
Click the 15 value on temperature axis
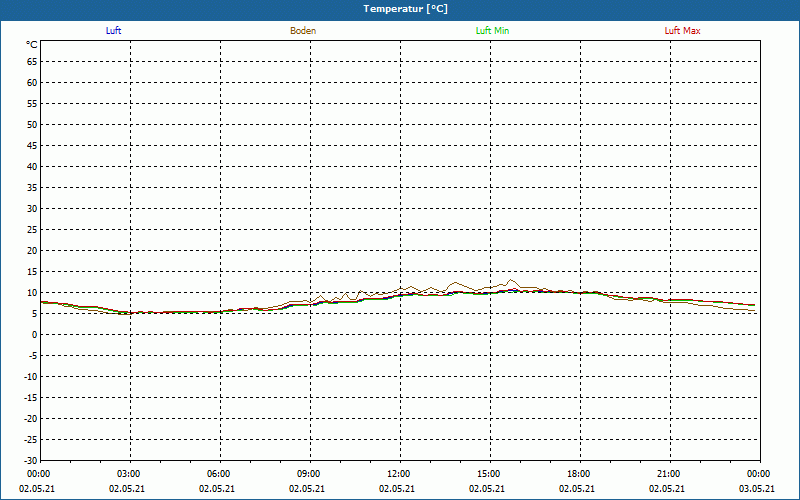[x=32, y=272]
